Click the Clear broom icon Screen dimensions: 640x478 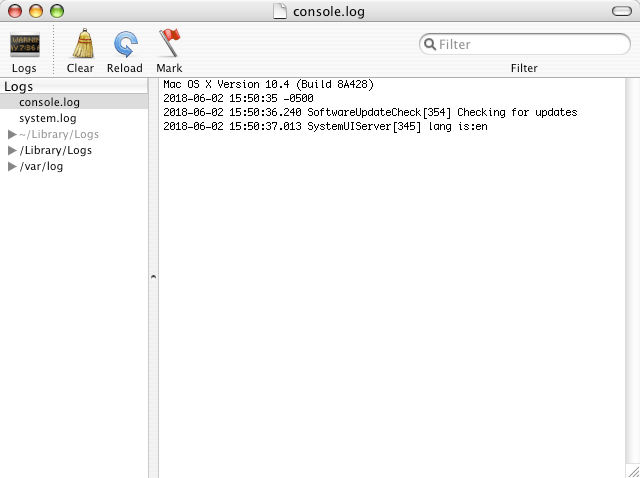(81, 45)
